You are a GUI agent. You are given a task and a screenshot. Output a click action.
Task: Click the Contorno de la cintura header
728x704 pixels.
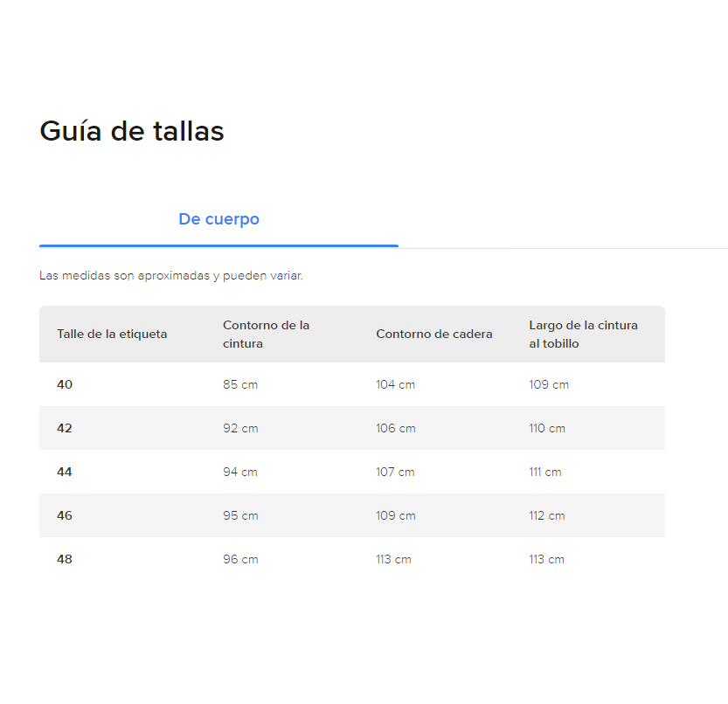pos(266,334)
